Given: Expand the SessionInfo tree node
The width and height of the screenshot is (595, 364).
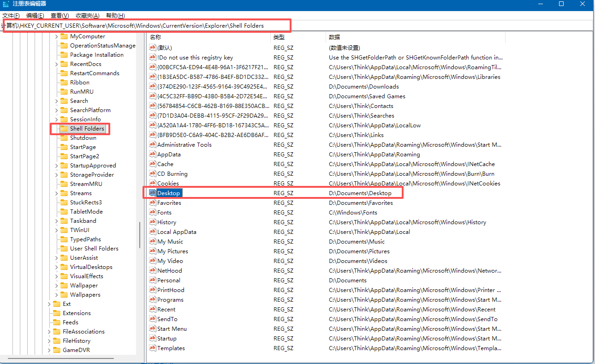Looking at the screenshot, I should click(x=57, y=119).
